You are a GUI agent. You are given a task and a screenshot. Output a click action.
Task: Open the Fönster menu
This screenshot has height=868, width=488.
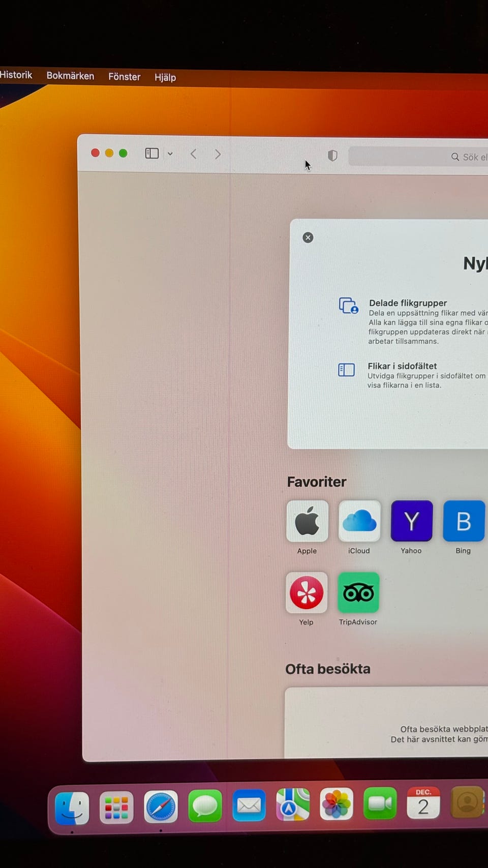(124, 77)
